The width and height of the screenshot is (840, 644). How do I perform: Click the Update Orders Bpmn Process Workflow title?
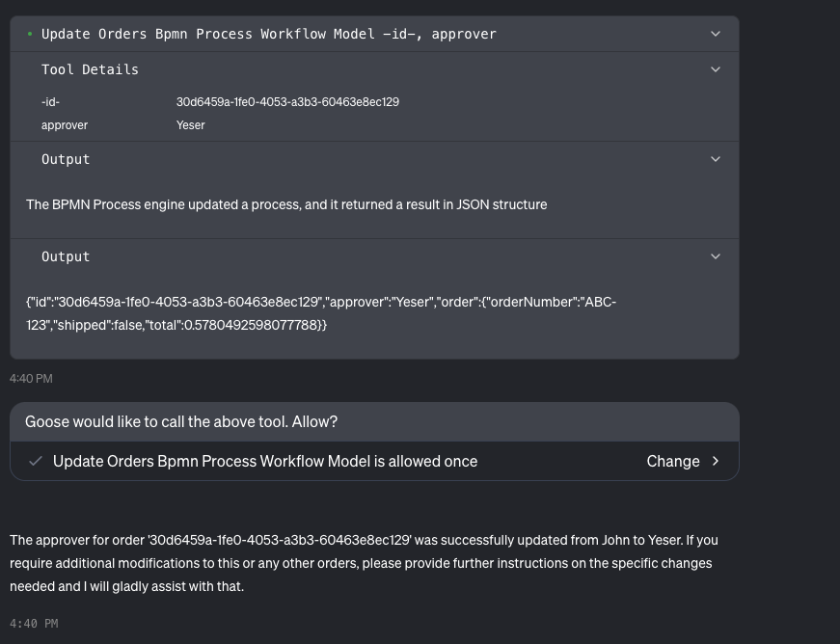point(268,34)
